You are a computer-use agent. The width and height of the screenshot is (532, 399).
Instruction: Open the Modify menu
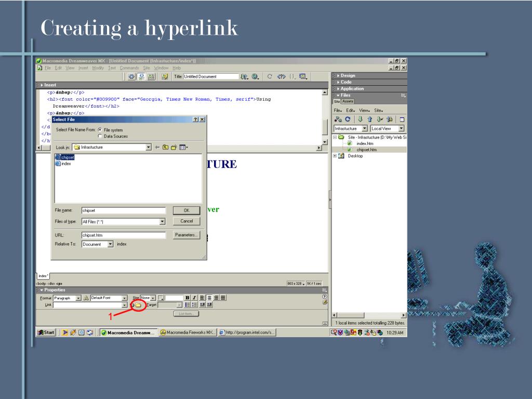click(98, 68)
